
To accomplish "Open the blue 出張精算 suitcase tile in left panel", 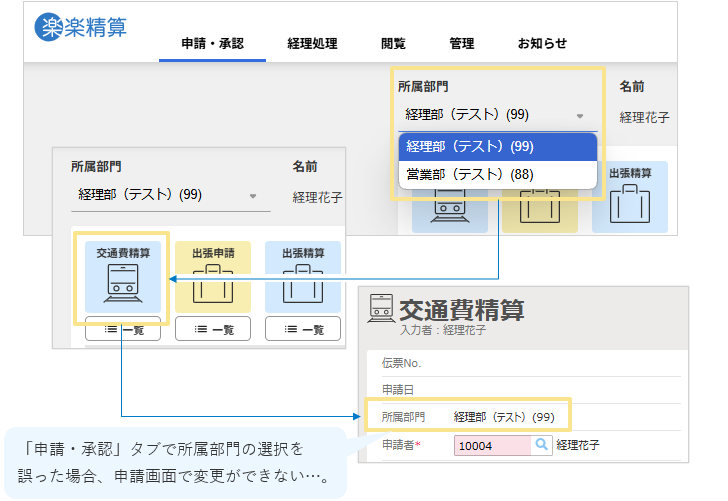I will (302, 277).
